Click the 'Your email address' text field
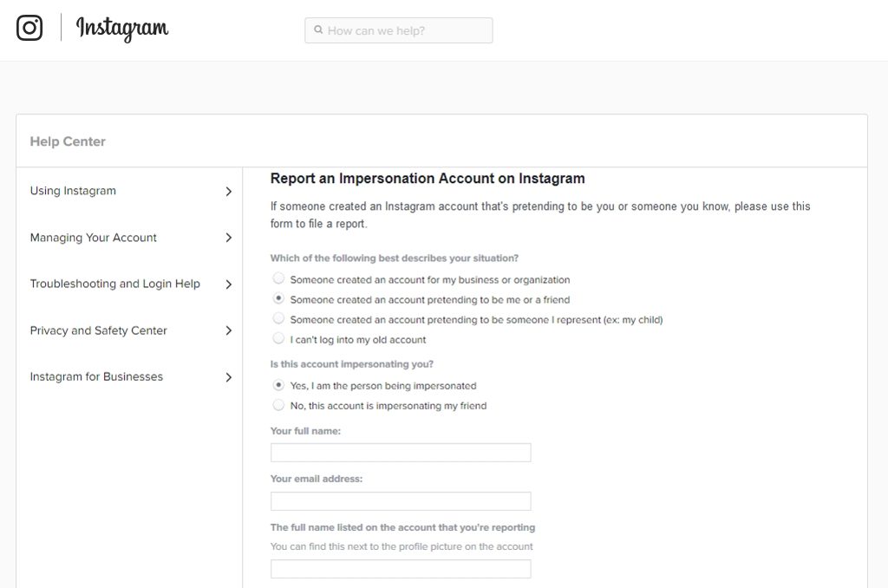The image size is (888, 588). pos(401,501)
